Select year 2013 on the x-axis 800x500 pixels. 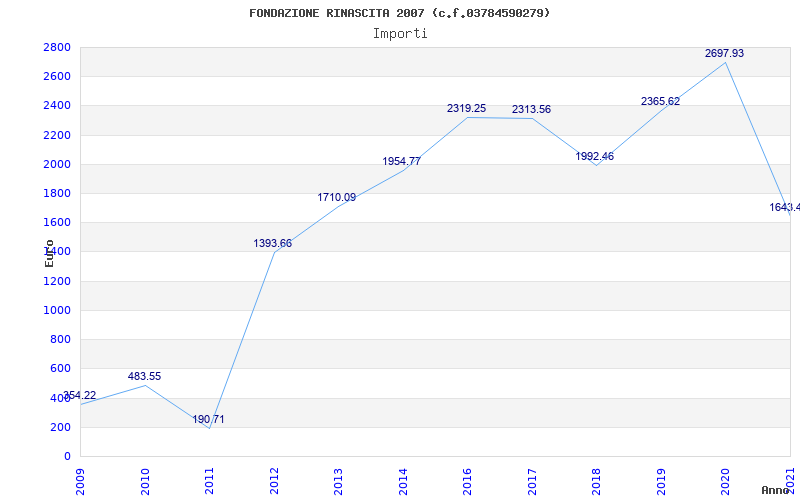338,481
